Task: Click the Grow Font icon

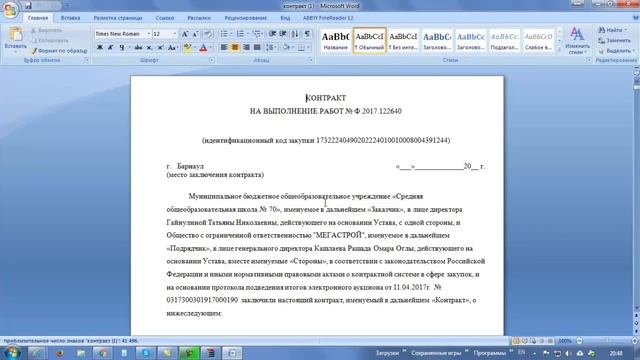Action: pyautogui.click(x=185, y=34)
